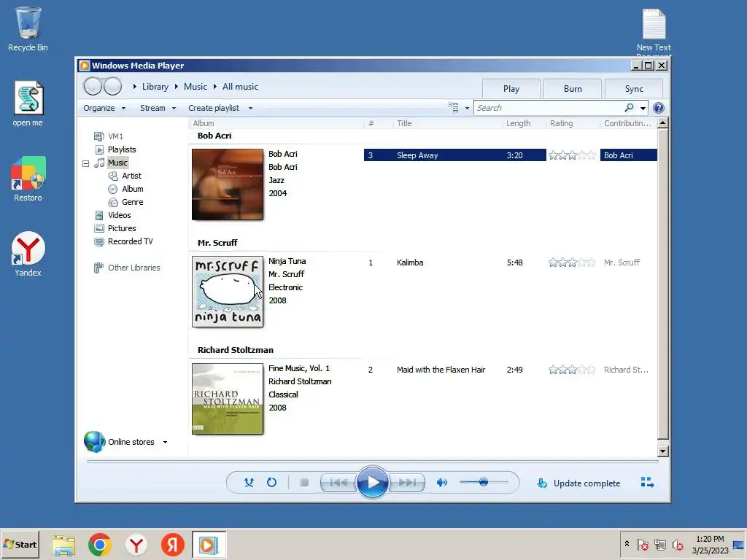Click the Create playlist button
The width and height of the screenshot is (747, 560).
(214, 108)
